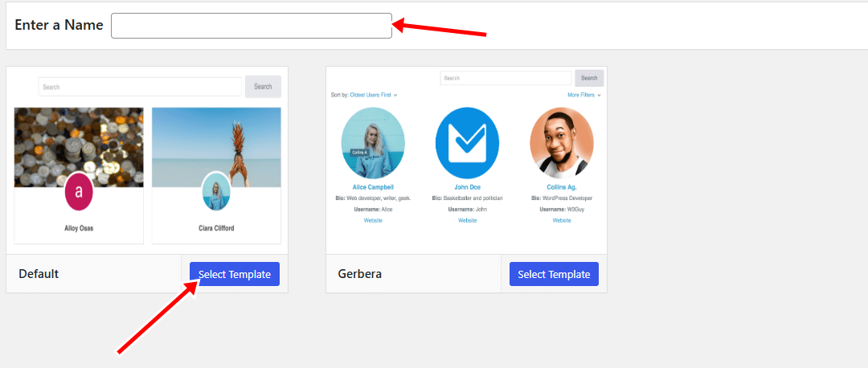Select Template for the Default layout
The height and width of the screenshot is (368, 868).
[235, 274]
